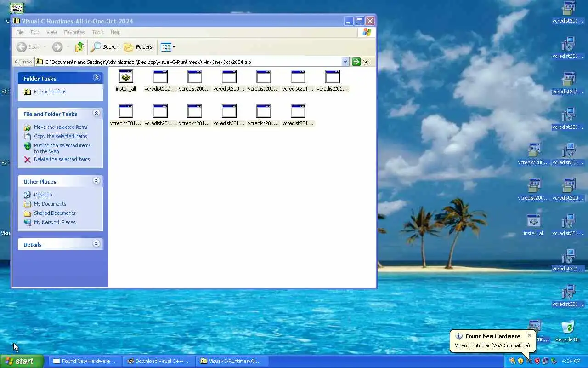Close the Found New Hardware balloon
The width and height of the screenshot is (588, 368).
tap(530, 335)
